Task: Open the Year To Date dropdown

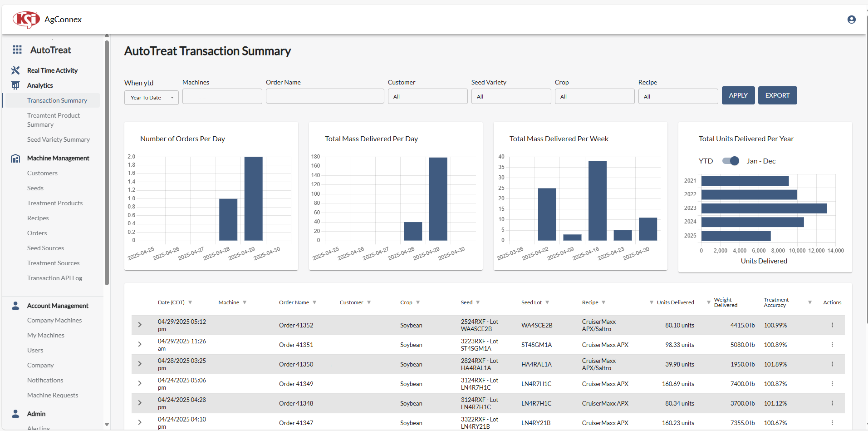Action: point(151,98)
